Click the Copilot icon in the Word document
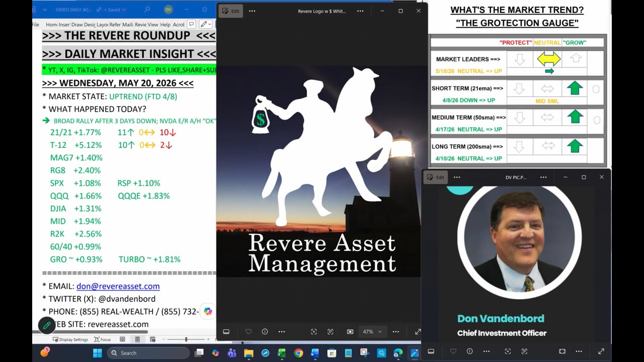644x362 pixels. click(207, 312)
